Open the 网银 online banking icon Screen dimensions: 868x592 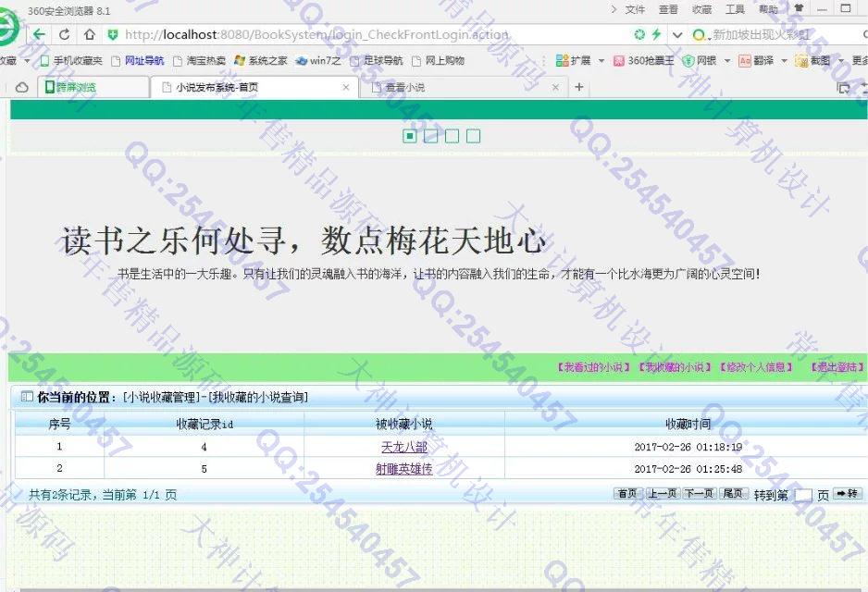click(700, 61)
